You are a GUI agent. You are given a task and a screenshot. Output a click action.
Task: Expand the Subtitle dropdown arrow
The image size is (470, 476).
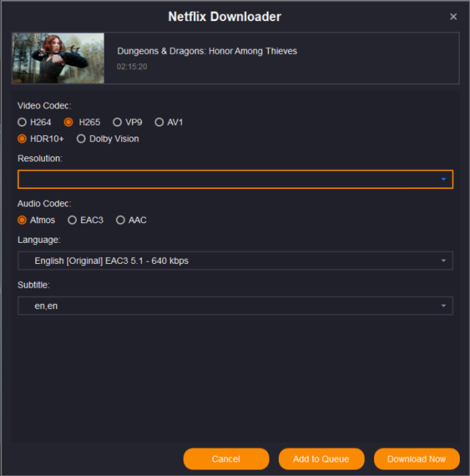pyautogui.click(x=443, y=306)
